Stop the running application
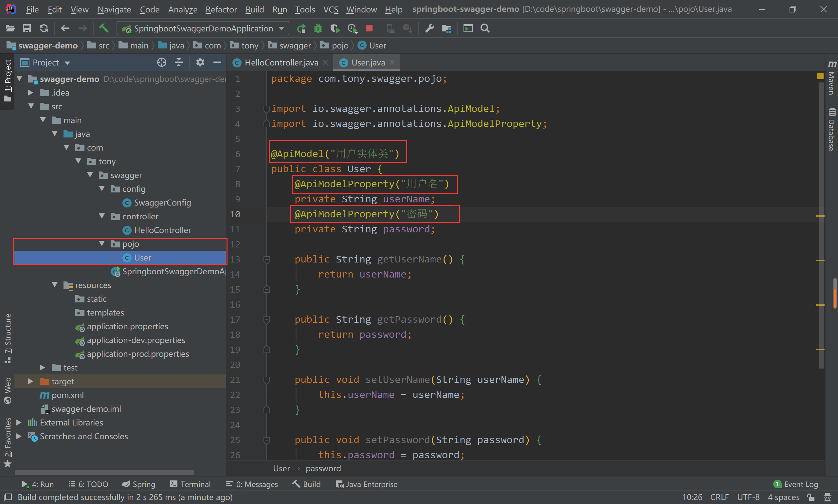This screenshot has width=838, height=504. click(369, 28)
